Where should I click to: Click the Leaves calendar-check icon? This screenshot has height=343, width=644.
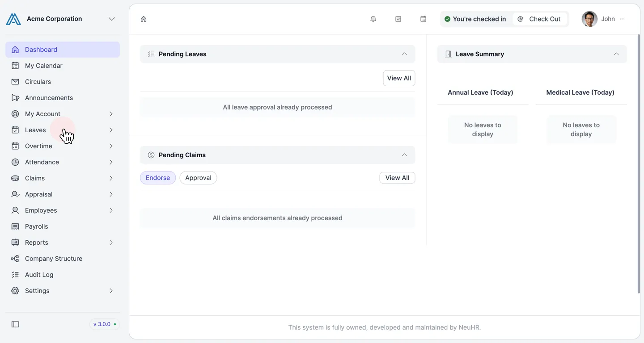[15, 130]
